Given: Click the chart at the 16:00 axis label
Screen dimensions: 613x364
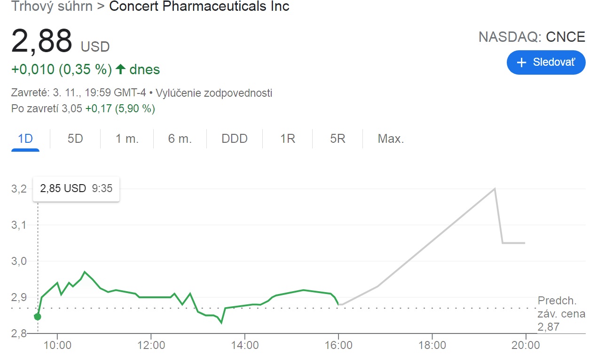Looking at the screenshot, I should 338,346.
